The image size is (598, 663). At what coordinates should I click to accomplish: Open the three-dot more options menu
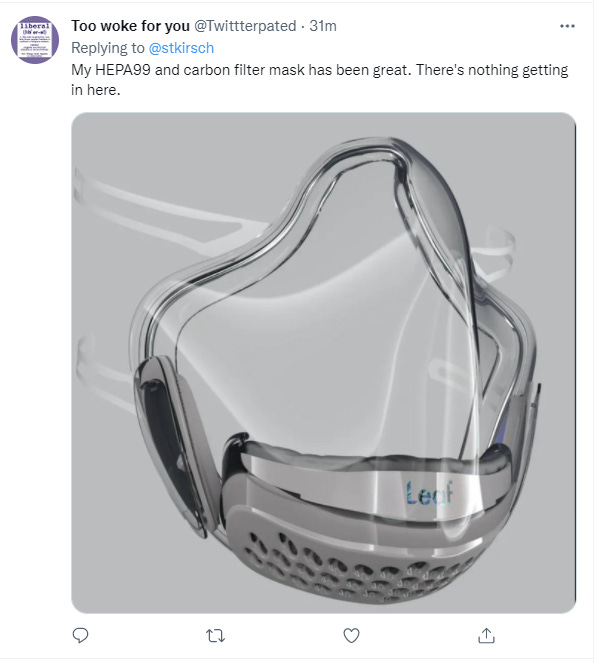pos(567,26)
